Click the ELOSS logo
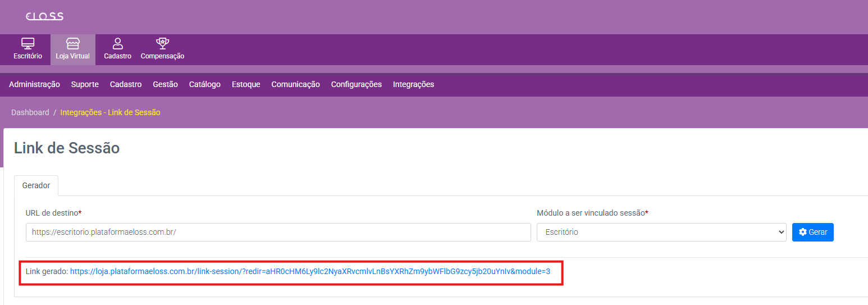Viewport: 868px width, 305px height. [x=44, y=16]
